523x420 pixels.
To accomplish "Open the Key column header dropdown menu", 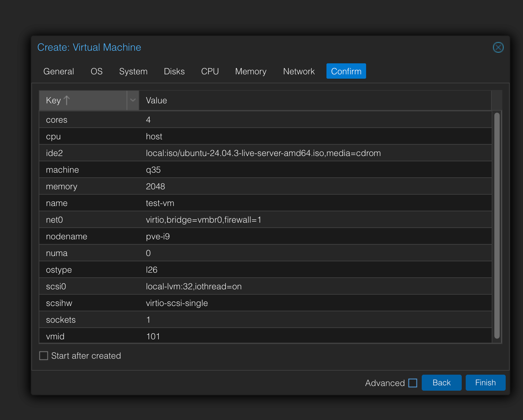I will pyautogui.click(x=133, y=100).
